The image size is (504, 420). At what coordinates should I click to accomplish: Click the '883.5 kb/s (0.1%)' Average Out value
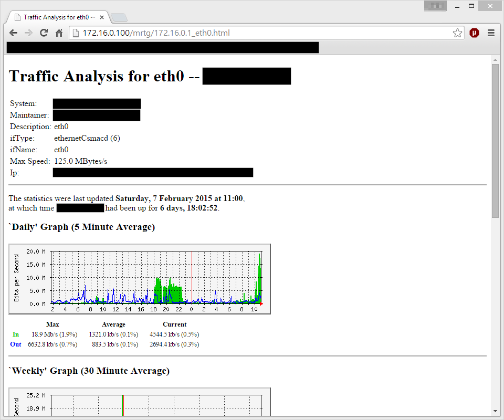[x=115, y=344]
